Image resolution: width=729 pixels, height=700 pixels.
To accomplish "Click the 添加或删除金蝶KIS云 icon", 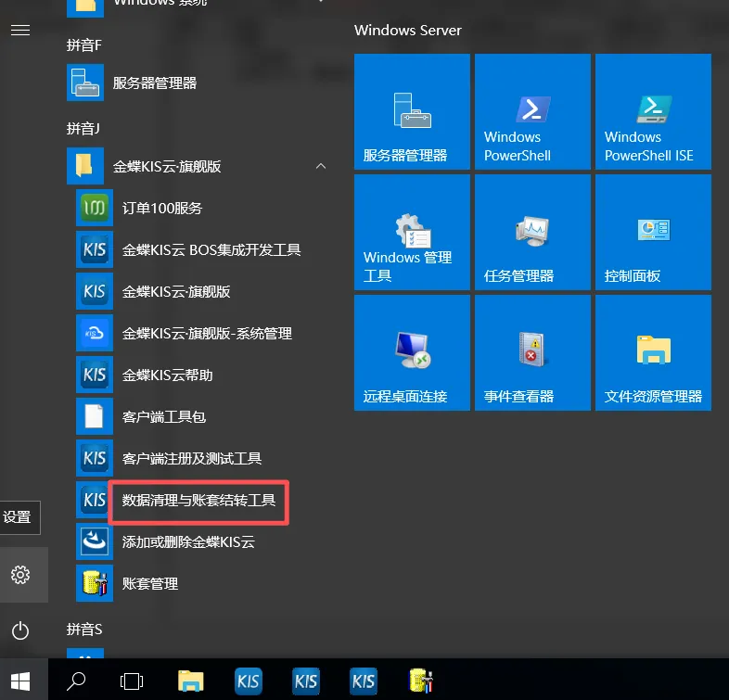I will click(95, 541).
